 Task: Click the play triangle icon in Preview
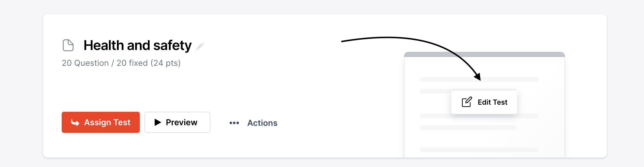coord(158,122)
